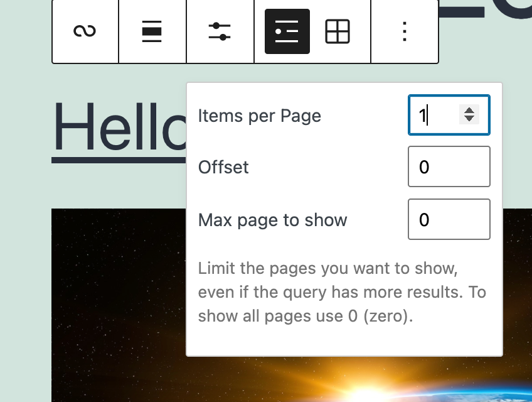Click the Items per Page label
This screenshot has width=532, height=402.
259,116
